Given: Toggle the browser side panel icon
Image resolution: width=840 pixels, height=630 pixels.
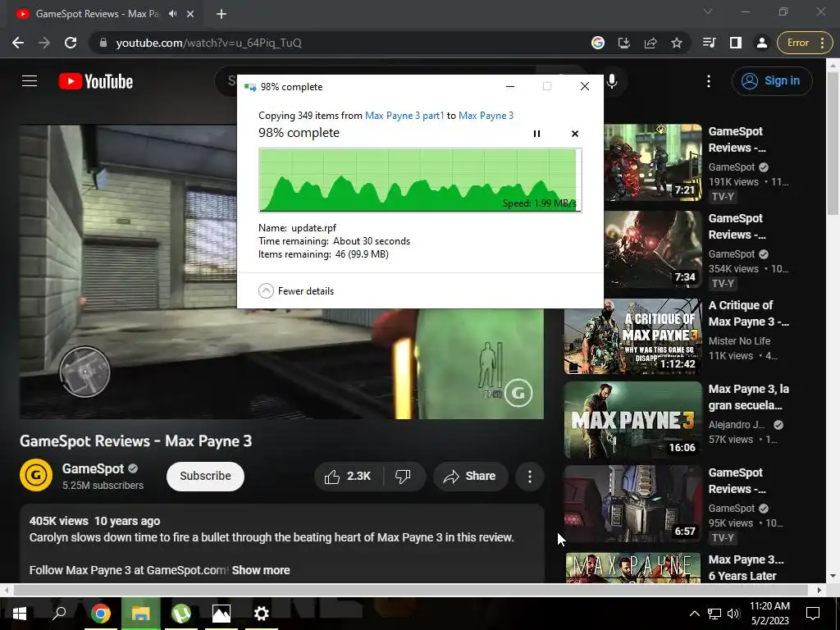Looking at the screenshot, I should pyautogui.click(x=736, y=43).
